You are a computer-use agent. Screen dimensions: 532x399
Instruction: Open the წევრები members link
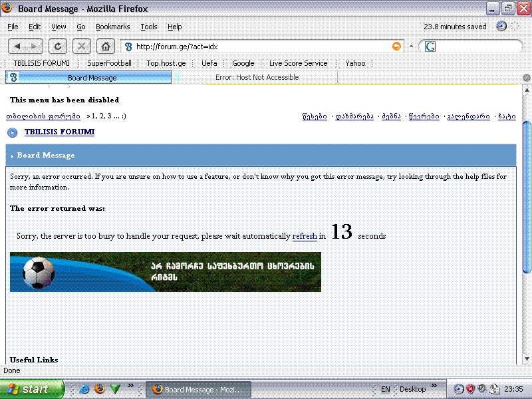click(424, 116)
